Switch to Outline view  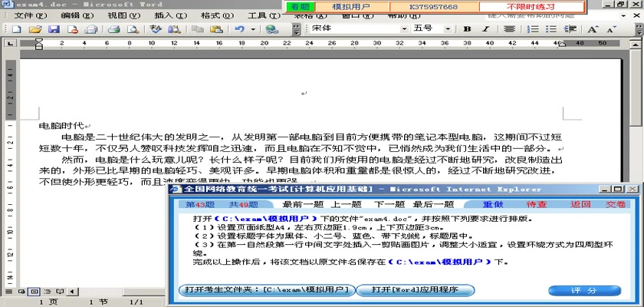click(x=48, y=292)
